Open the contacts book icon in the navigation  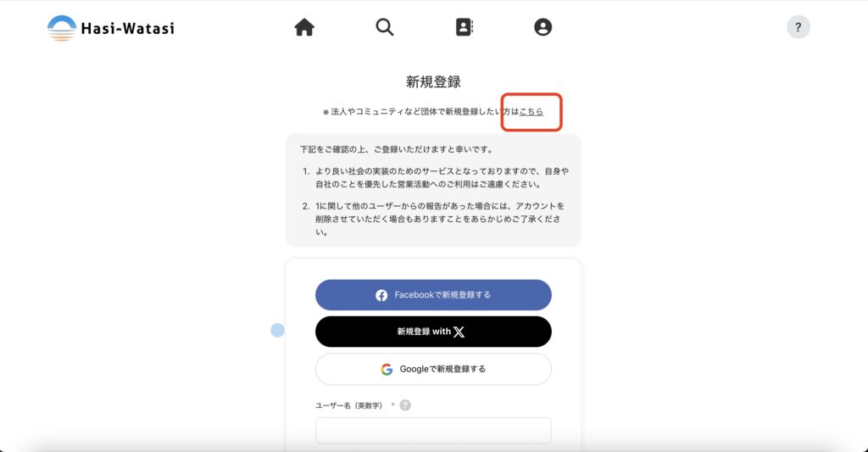pyautogui.click(x=464, y=27)
